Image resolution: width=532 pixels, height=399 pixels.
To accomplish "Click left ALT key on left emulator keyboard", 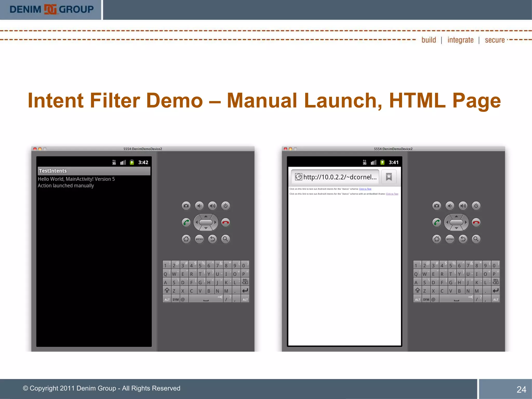I will (x=167, y=299).
